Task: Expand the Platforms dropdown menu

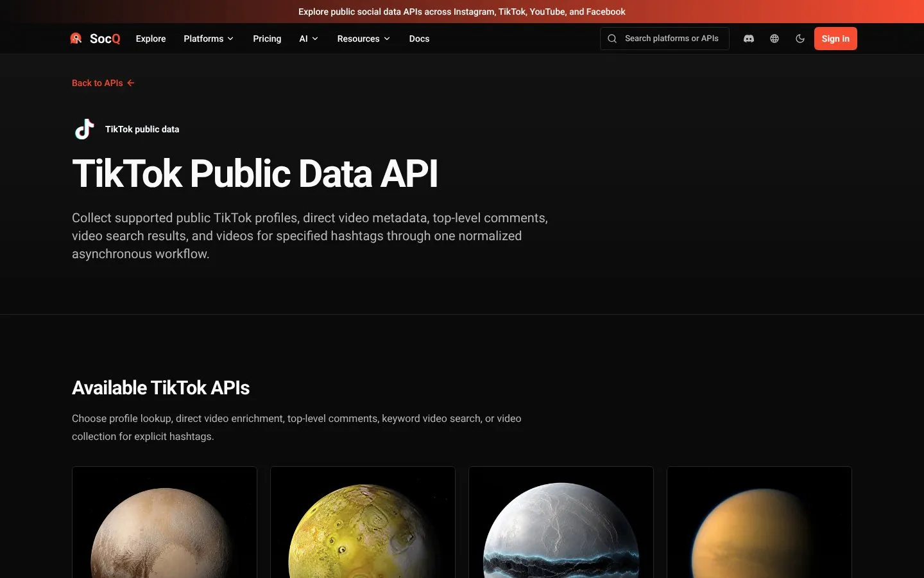Action: (209, 39)
